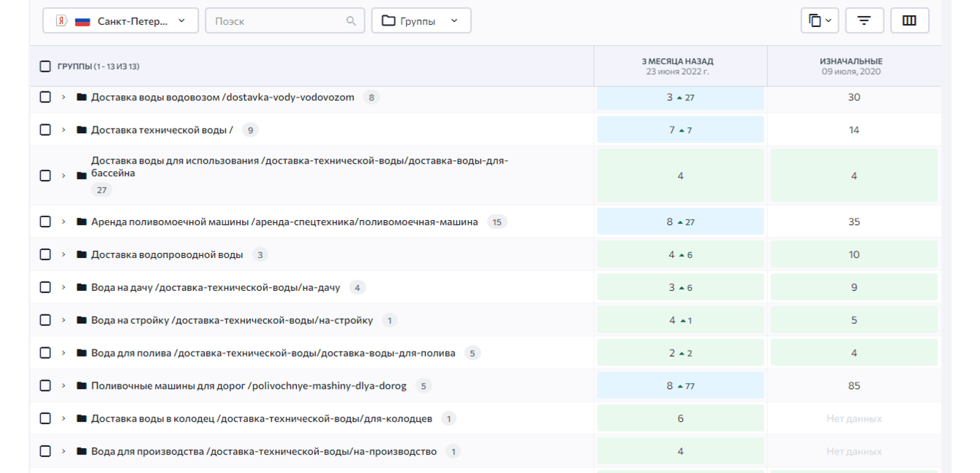
Task: Expand the Вода на стройку group
Action: point(64,320)
